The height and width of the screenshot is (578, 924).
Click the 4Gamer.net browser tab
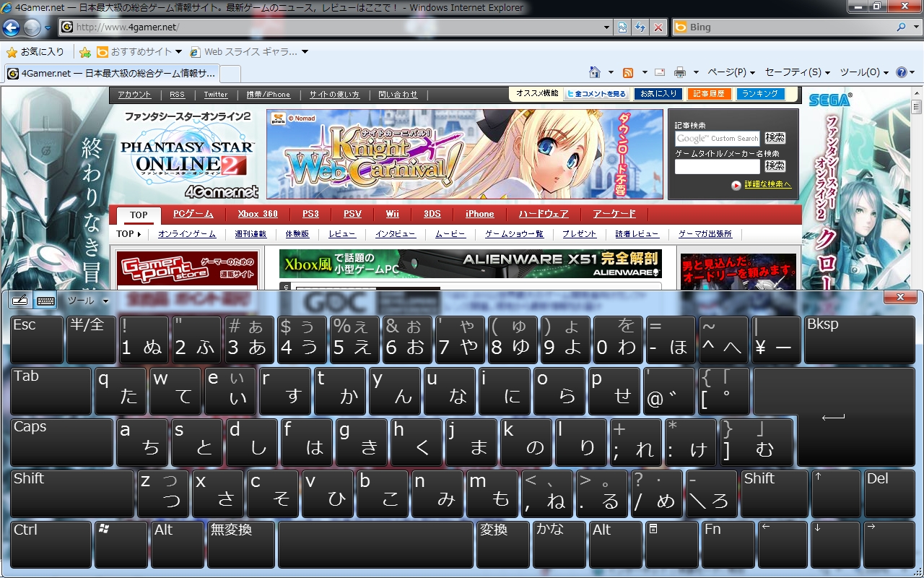(112, 73)
